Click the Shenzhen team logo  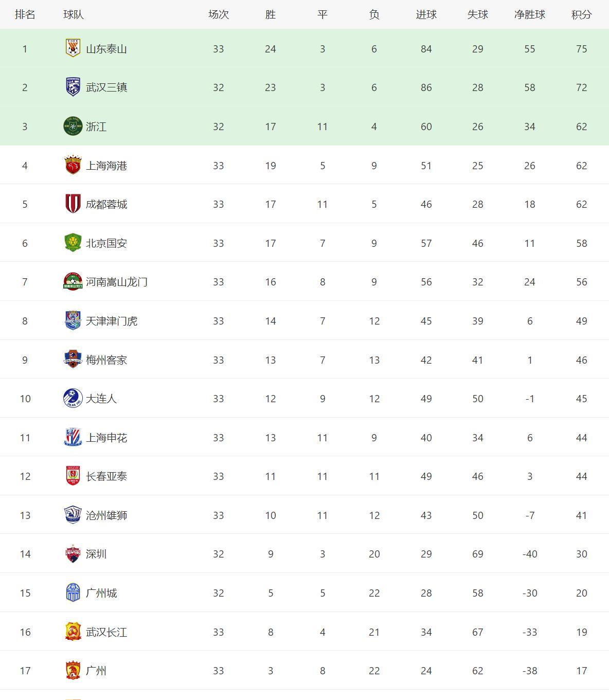[73, 554]
